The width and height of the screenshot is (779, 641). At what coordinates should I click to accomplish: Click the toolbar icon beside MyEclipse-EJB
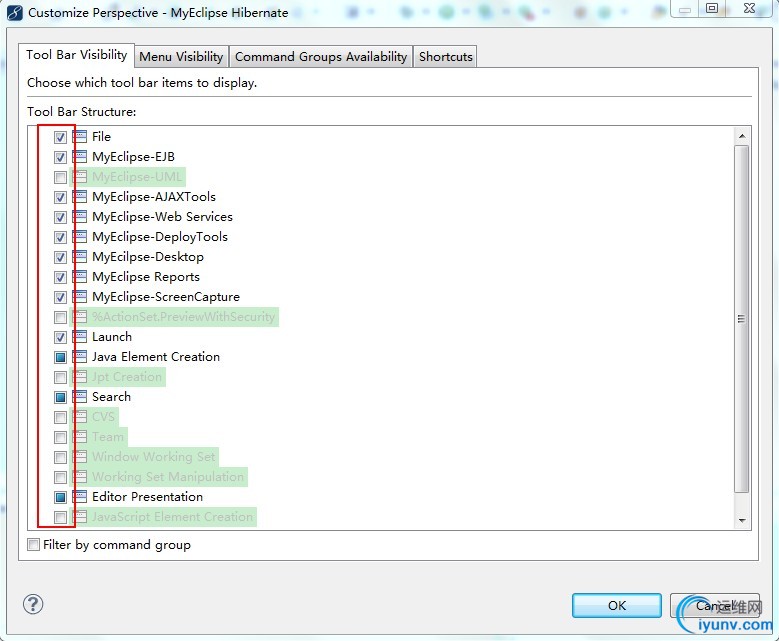79,157
